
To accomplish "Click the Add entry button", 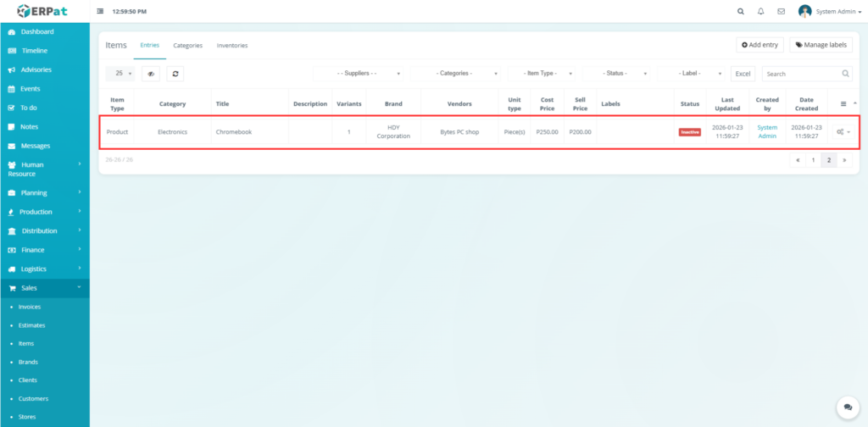I will pos(759,45).
